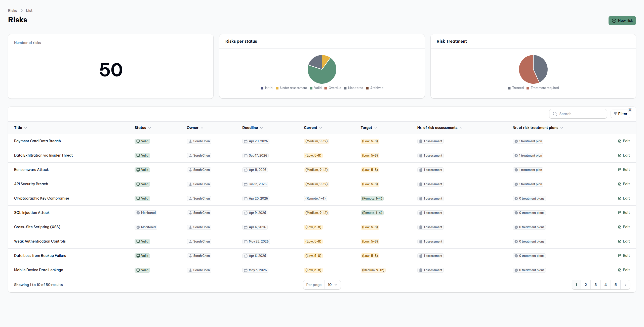This screenshot has height=327, width=644.
Task: Open the 0 treatment plans badge for Mobile Device Data Leakage
Action: click(529, 270)
